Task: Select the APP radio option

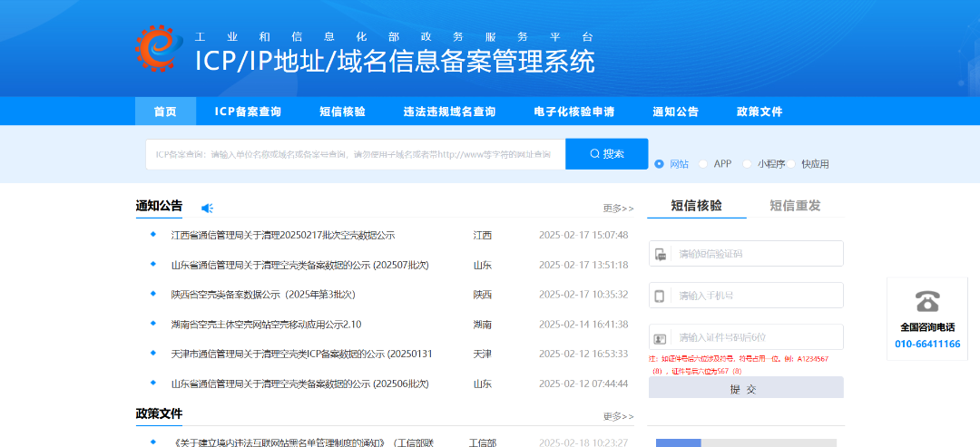Action: coord(703,164)
